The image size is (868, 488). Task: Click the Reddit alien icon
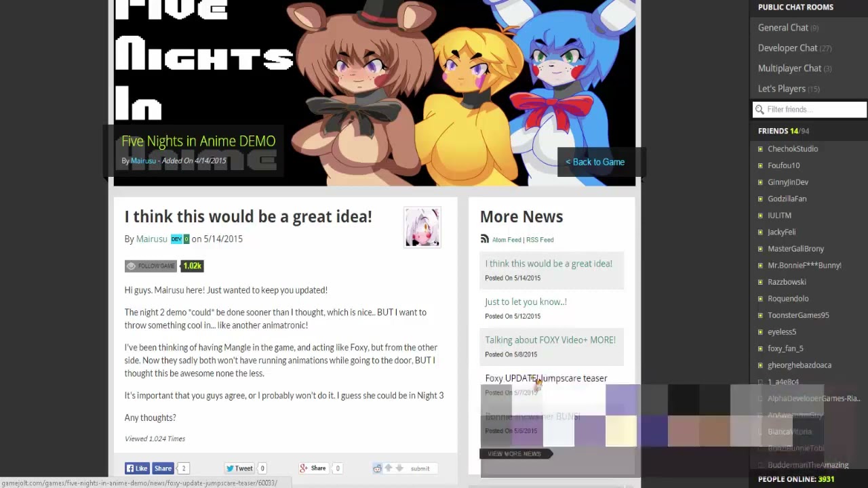(378, 468)
